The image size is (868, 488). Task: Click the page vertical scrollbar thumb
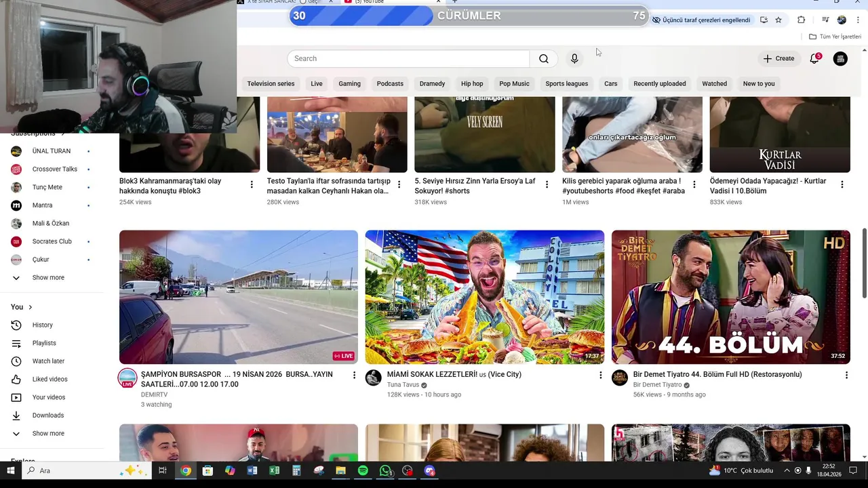[x=865, y=263]
